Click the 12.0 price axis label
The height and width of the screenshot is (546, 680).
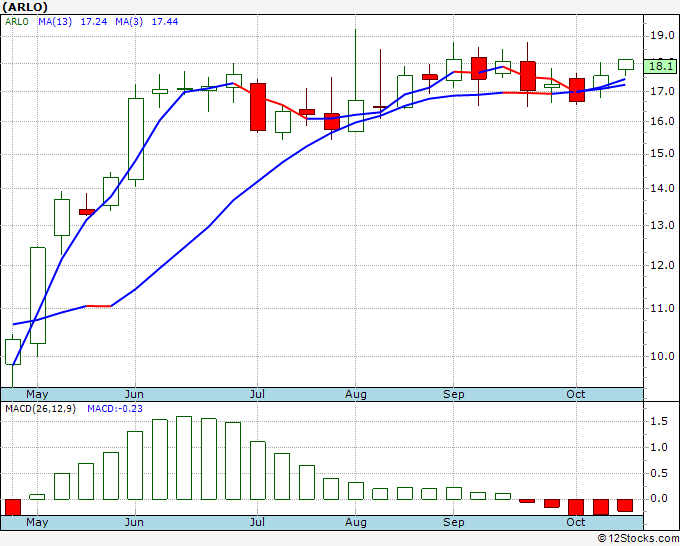(662, 265)
